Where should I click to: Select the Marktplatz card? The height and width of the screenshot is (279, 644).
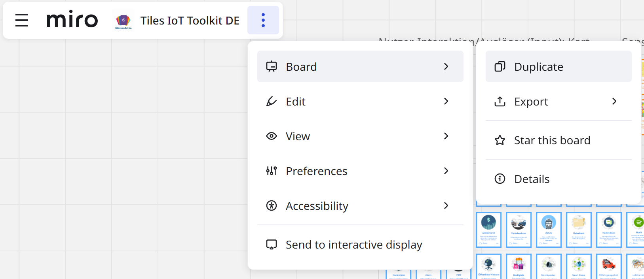coord(519,267)
